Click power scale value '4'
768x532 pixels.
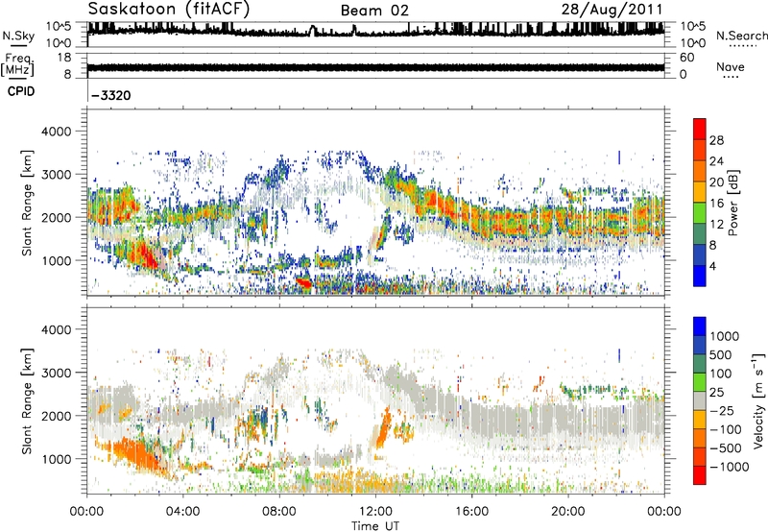(712, 266)
